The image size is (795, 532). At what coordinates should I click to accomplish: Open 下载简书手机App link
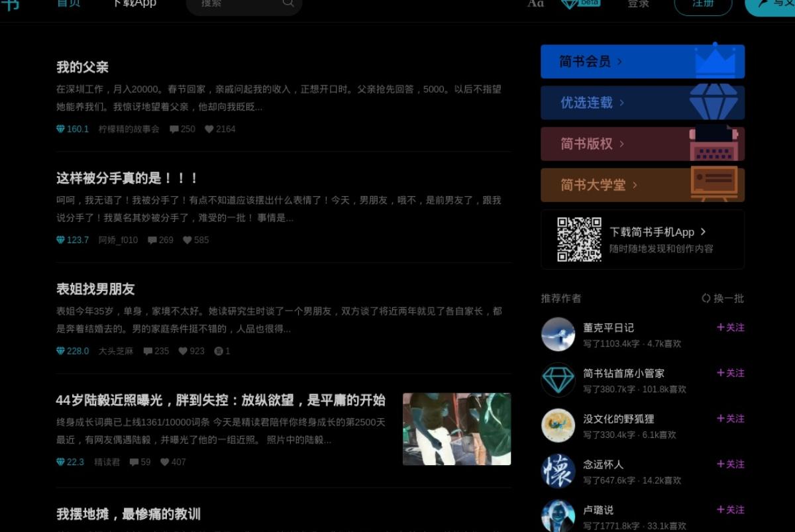tap(658, 232)
